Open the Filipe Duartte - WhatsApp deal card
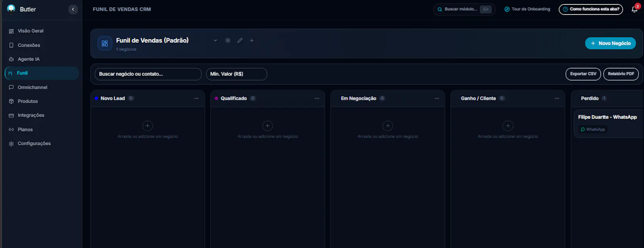Screen dimensions: 644x248 609,123
